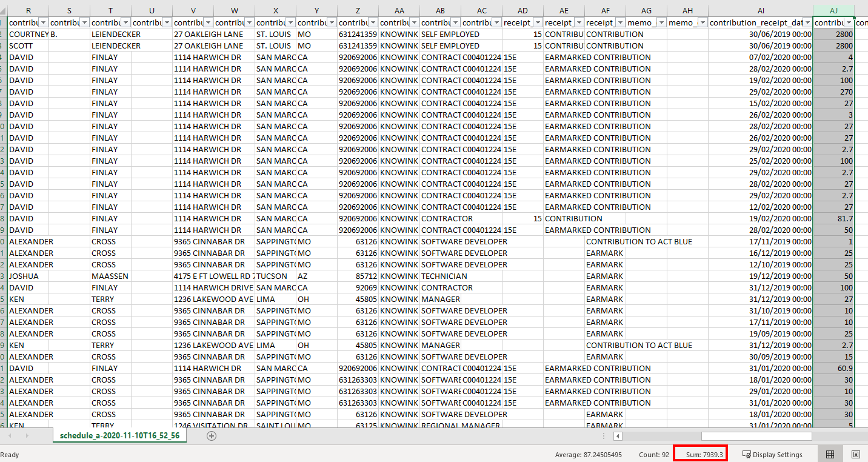Click the Sum: 7939.3 status value
The width and height of the screenshot is (868, 462).
704,455
